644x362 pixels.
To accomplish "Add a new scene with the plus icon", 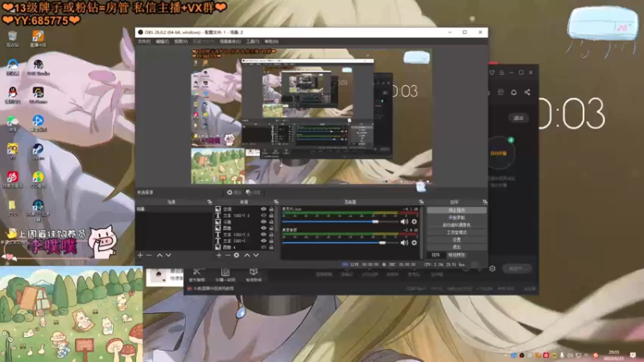I will click(x=140, y=255).
